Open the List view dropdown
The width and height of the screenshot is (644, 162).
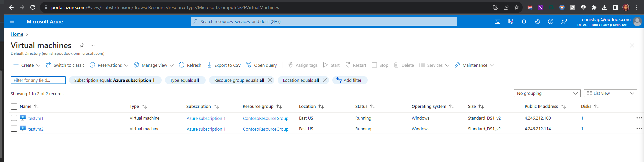(610, 94)
